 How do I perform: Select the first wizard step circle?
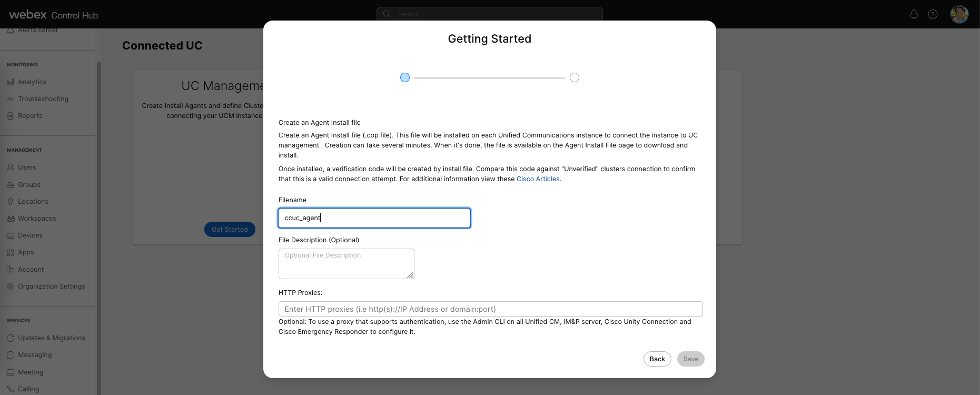[405, 77]
